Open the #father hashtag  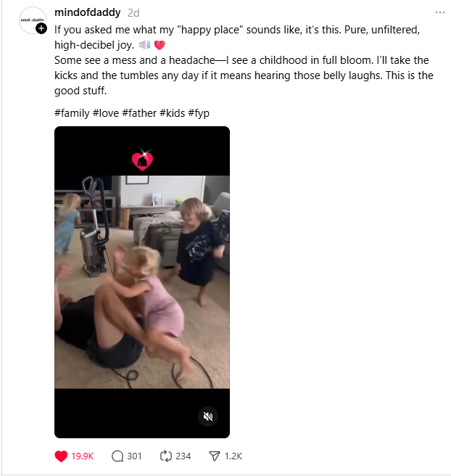coord(139,113)
